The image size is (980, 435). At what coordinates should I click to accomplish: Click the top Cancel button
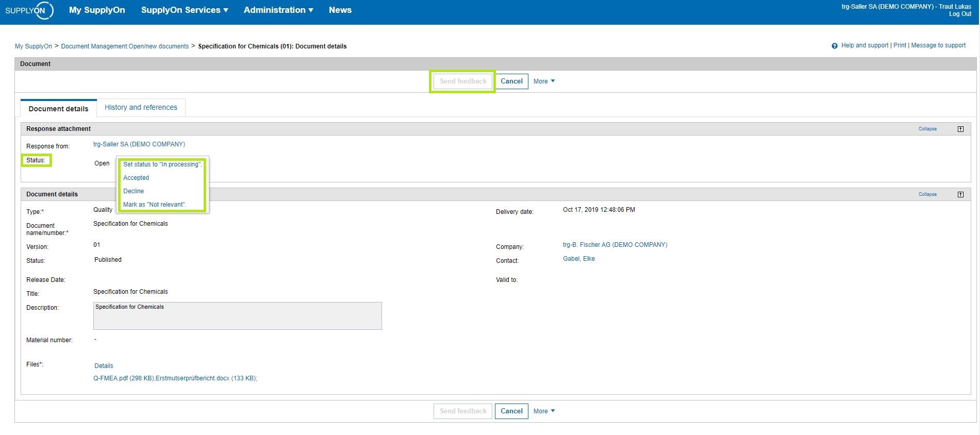pyautogui.click(x=511, y=81)
